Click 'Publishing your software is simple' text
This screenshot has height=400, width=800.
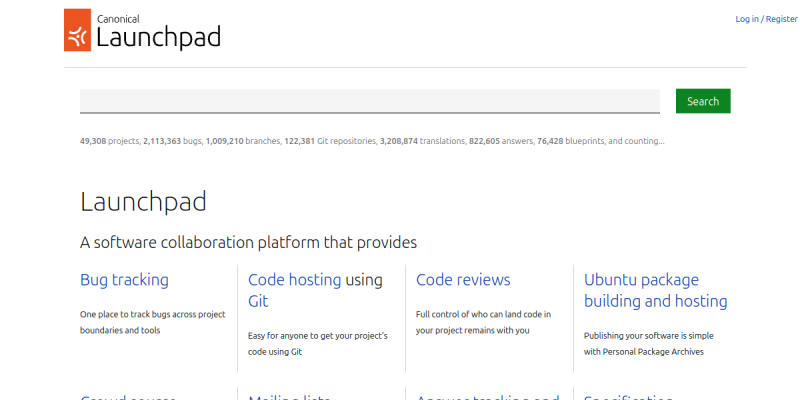[x=648, y=344]
